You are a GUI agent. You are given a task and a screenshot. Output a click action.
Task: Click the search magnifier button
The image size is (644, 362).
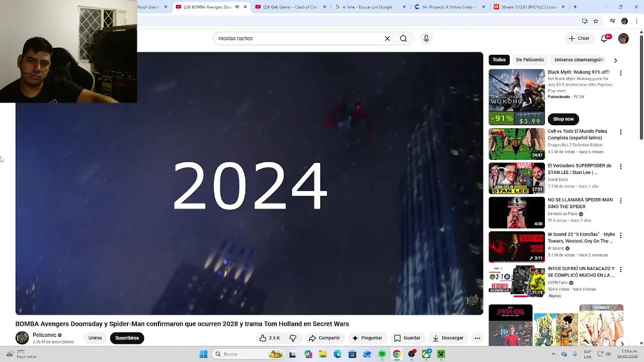point(404,38)
